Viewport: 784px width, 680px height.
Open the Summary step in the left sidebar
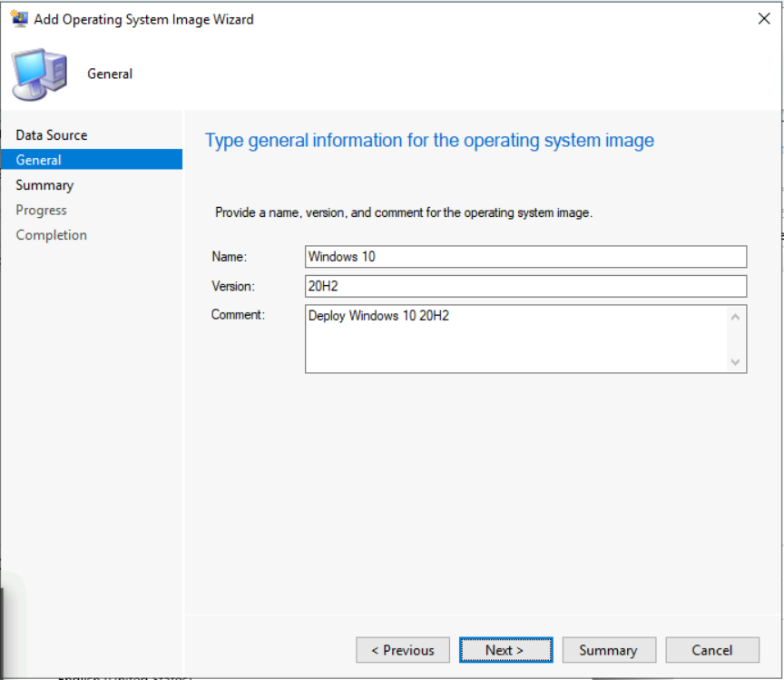[x=44, y=185]
